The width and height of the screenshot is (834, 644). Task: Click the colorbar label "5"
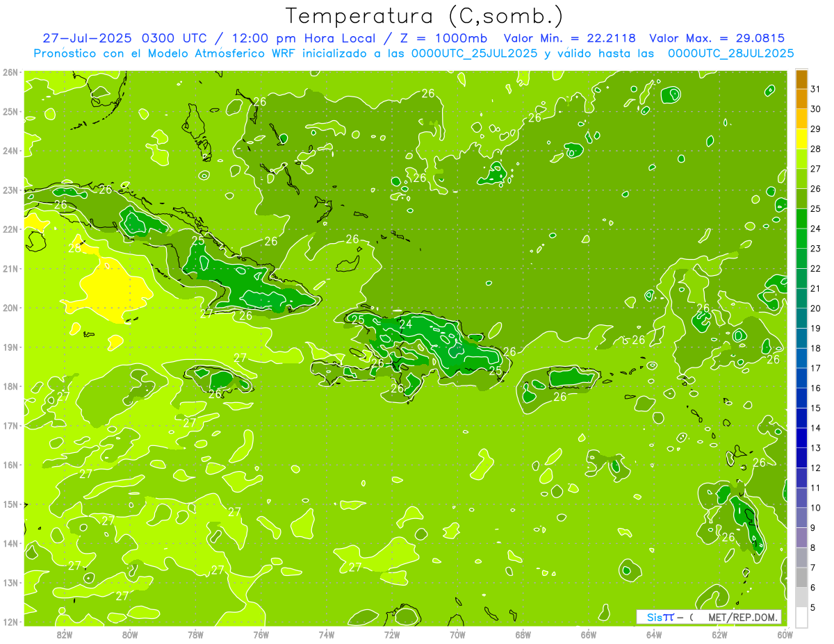coord(814,607)
